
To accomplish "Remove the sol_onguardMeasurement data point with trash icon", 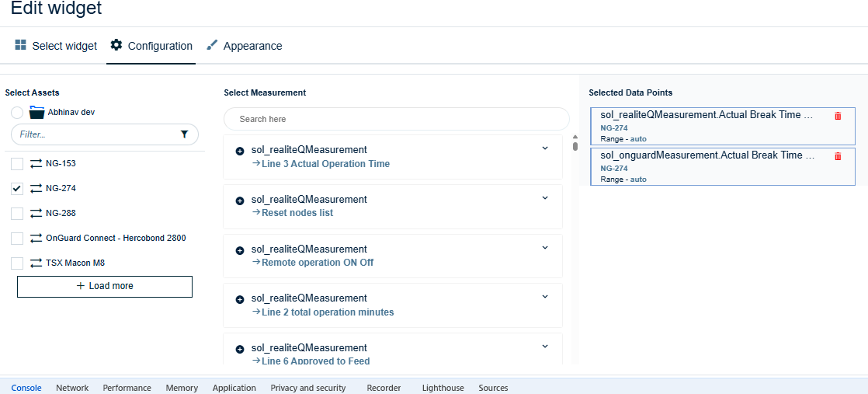I will coord(838,156).
